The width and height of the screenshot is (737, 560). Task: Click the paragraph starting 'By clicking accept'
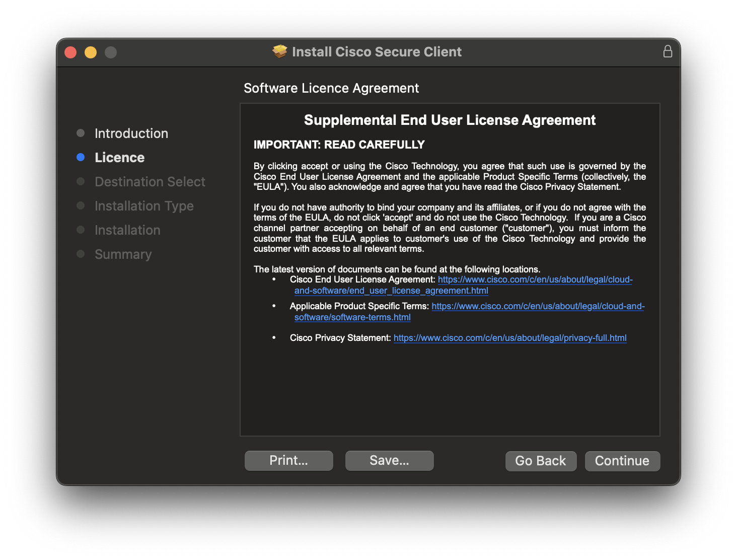click(x=450, y=176)
